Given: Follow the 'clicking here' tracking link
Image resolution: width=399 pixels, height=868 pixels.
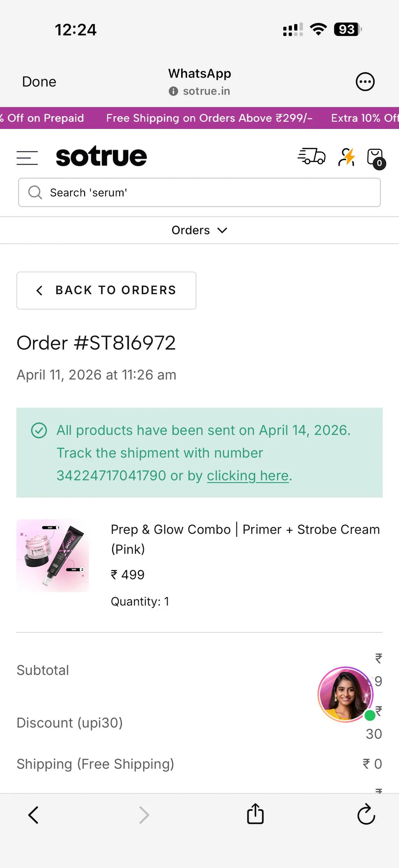Looking at the screenshot, I should click(248, 476).
